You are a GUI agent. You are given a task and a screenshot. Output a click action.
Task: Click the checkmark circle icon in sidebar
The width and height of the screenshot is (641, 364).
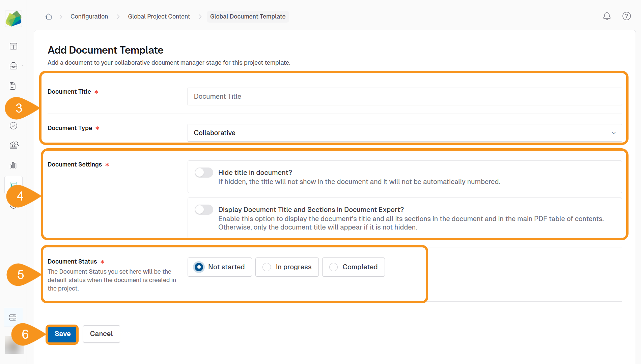tap(13, 126)
